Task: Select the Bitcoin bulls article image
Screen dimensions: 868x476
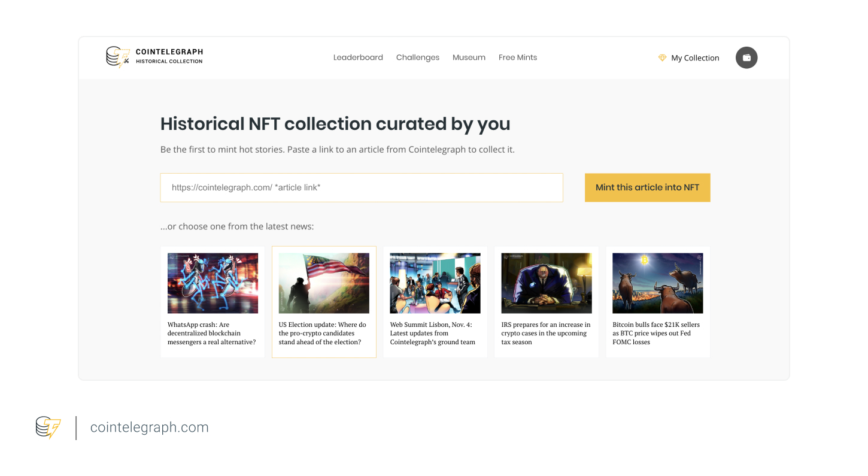Action: point(658,283)
